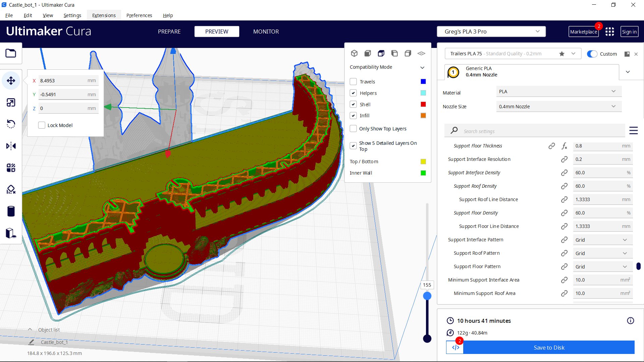Enable Only Show Top Layers
Viewport: 644px width, 362px height.
(353, 128)
